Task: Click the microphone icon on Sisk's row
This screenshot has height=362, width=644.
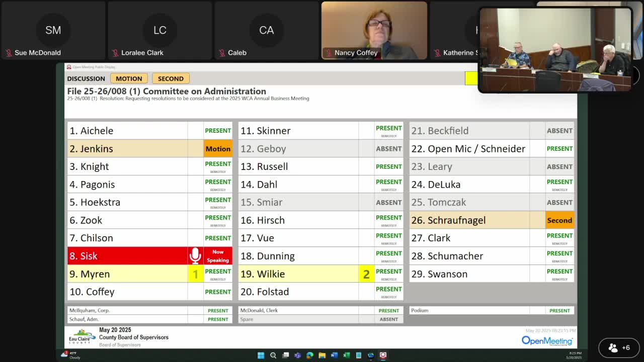Action: coord(195,256)
